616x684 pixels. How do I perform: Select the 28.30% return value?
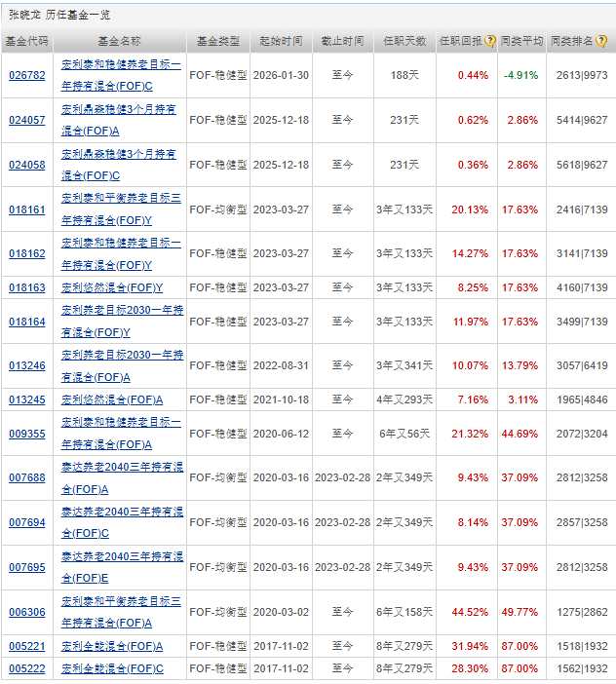click(470, 668)
